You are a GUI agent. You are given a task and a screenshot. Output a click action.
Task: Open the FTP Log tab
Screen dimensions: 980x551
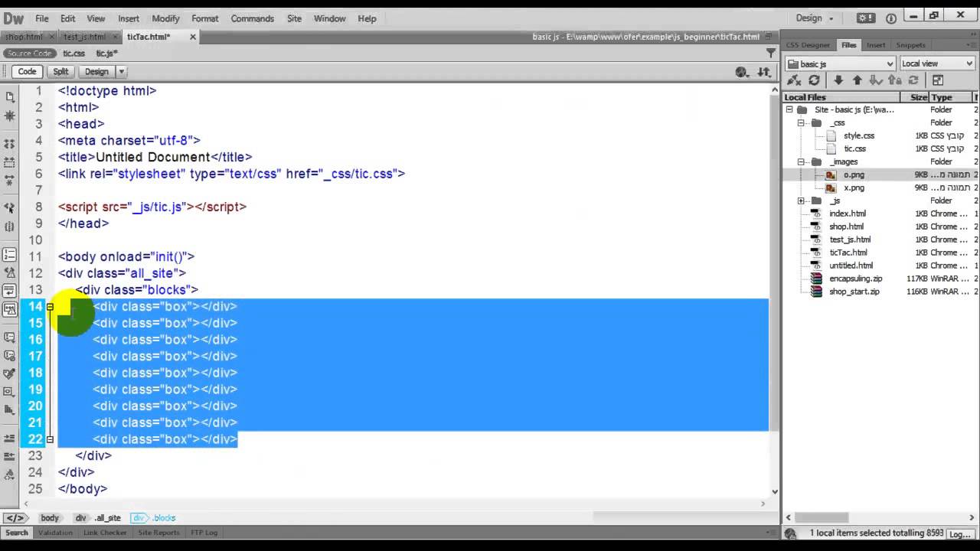tap(204, 533)
